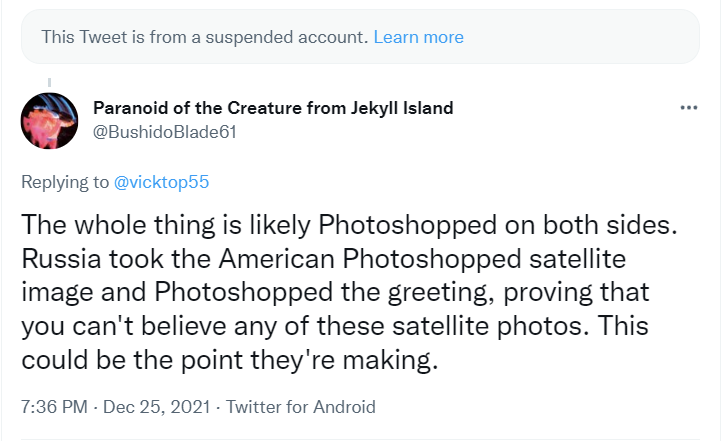Click the Twitter for Android source label

tap(301, 407)
